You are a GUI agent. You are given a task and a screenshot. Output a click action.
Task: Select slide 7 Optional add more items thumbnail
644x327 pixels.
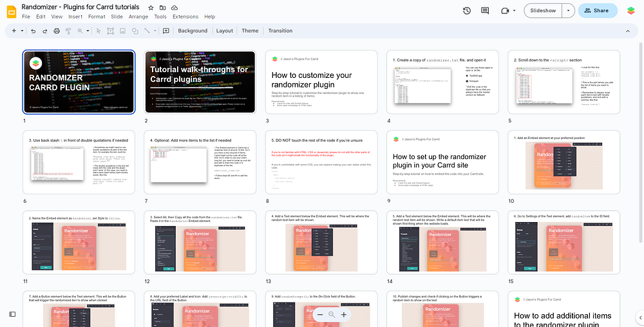pyautogui.click(x=200, y=162)
